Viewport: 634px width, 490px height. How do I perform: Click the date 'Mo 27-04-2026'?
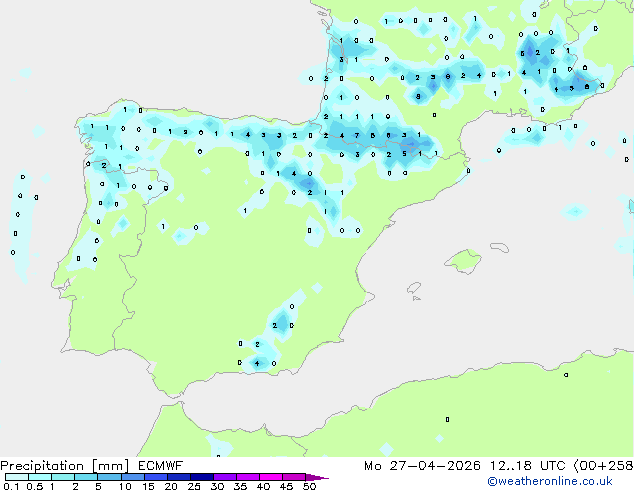422,466
